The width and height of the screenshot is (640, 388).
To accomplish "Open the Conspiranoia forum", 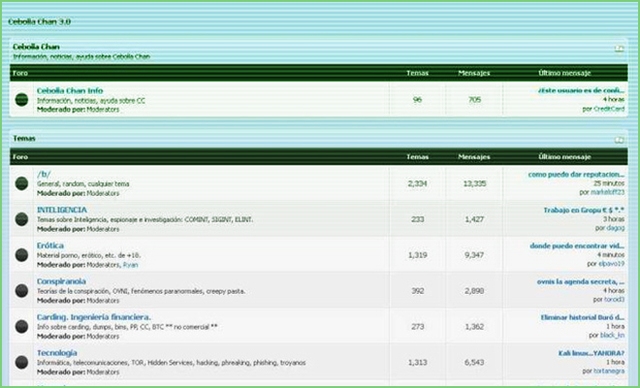I will pos(61,281).
